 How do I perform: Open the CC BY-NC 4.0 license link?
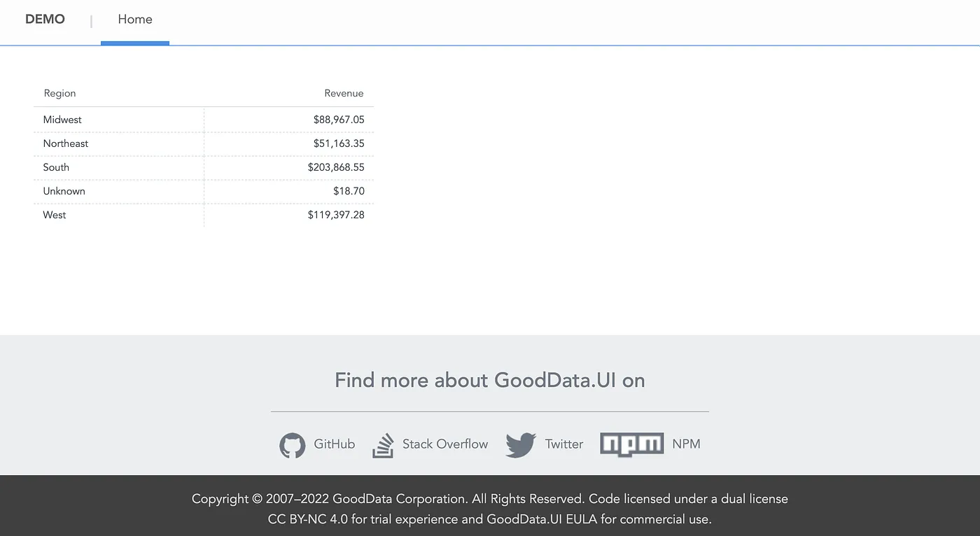tap(302, 519)
